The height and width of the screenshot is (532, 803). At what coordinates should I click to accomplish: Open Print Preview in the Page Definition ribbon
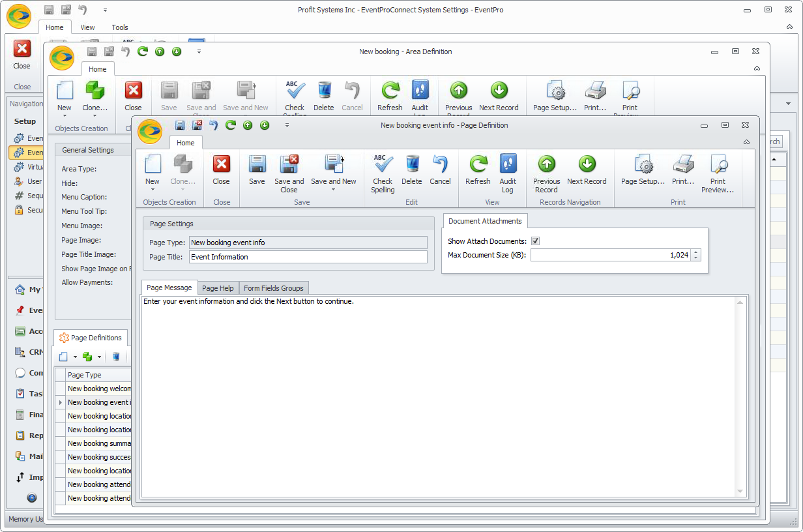718,174
